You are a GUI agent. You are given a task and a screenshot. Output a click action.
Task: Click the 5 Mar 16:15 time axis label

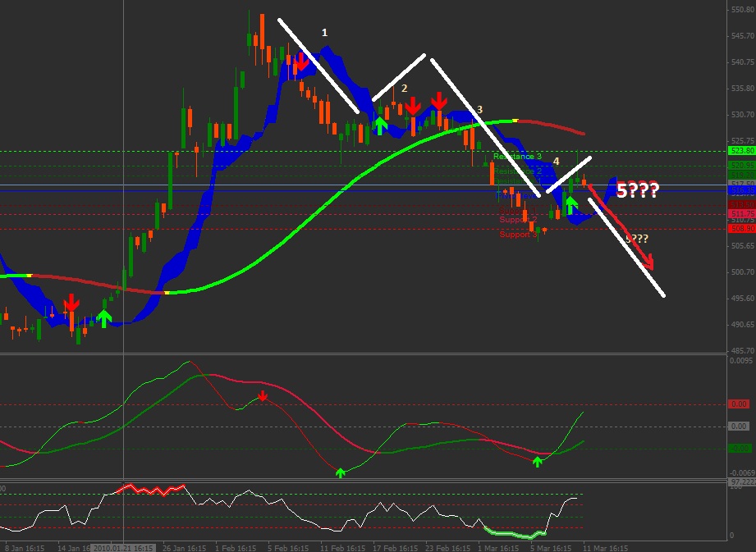point(551,548)
